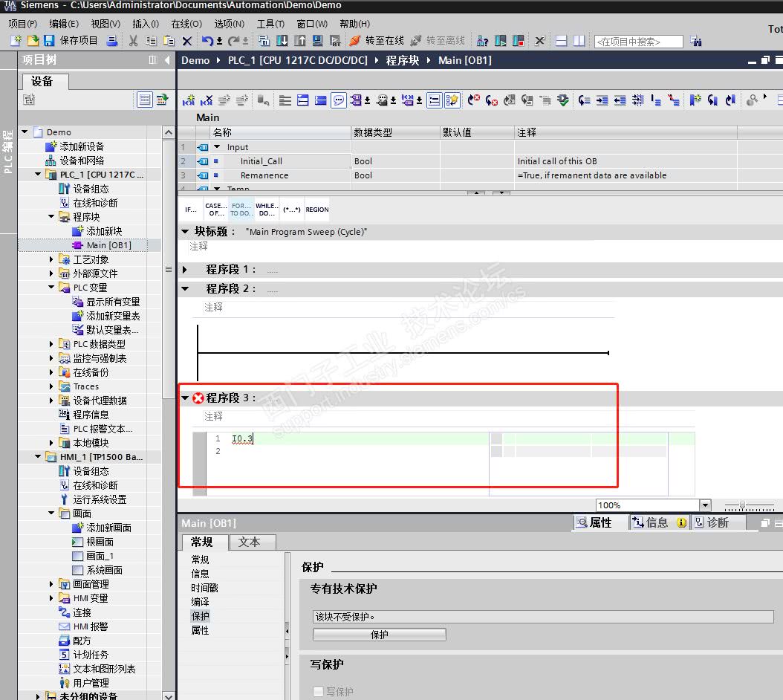Click the cut scissors icon
783x700 pixels.
pos(134,41)
